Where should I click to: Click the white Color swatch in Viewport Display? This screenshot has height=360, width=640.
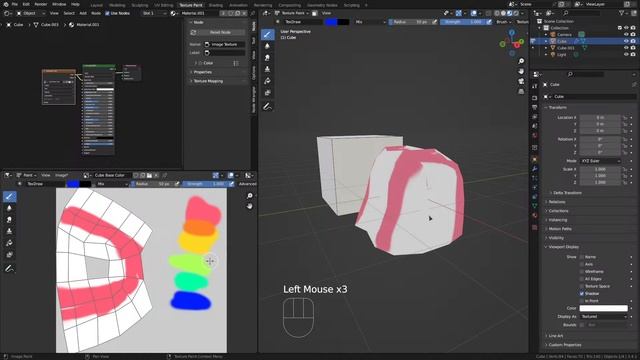pyautogui.click(x=603, y=308)
